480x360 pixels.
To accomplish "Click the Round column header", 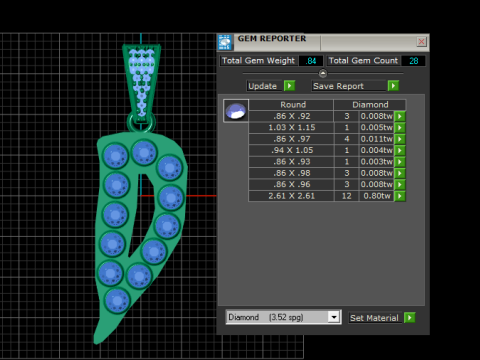I will (291, 105).
